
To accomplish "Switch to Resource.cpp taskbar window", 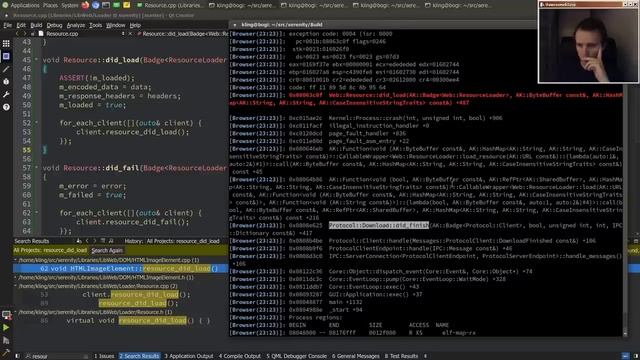I will [170, 5].
